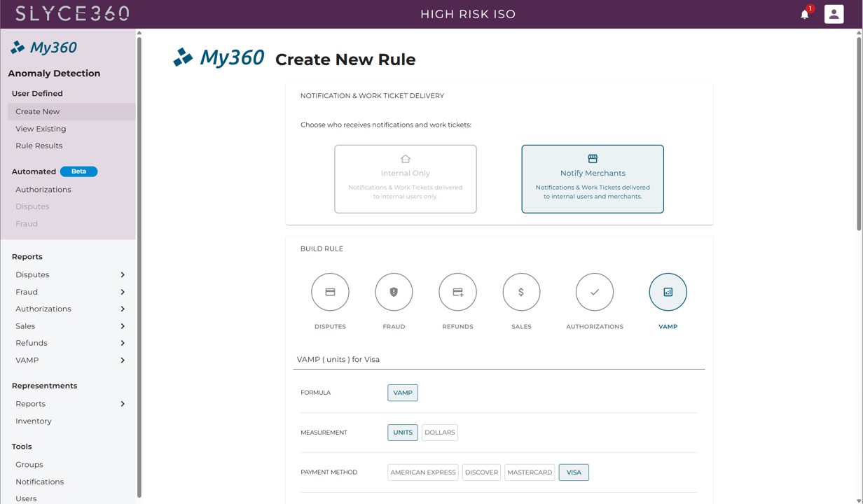Select Visa payment method
The width and height of the screenshot is (863, 504).
pos(574,472)
